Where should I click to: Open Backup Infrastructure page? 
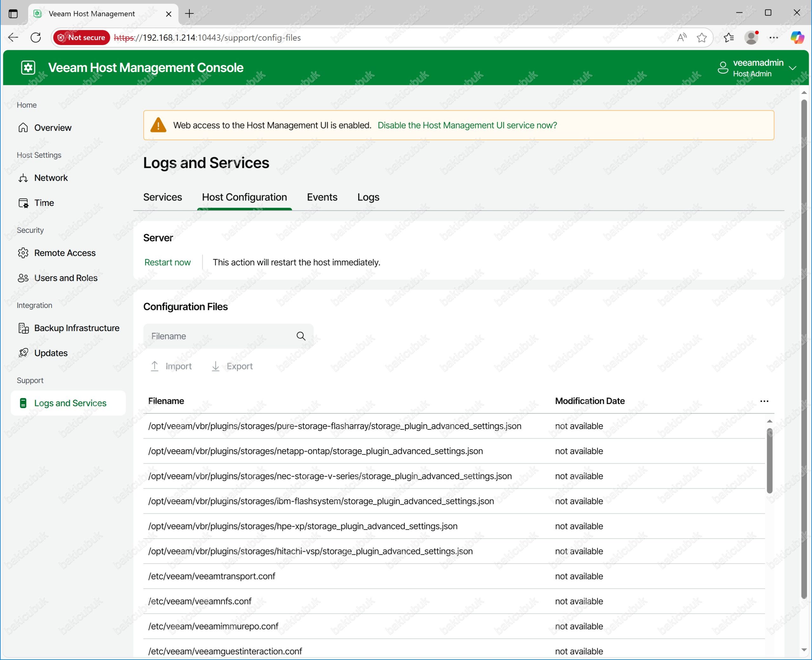[68, 328]
